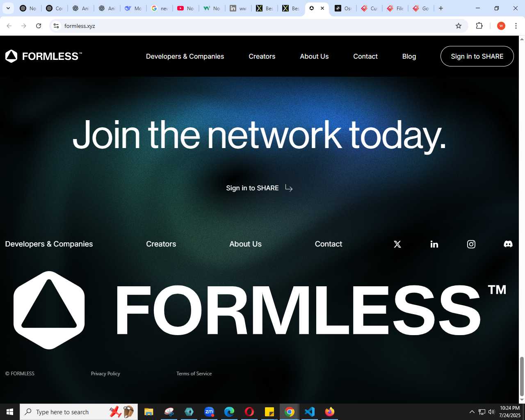Open the Chrome three-dot menu

tap(516, 26)
